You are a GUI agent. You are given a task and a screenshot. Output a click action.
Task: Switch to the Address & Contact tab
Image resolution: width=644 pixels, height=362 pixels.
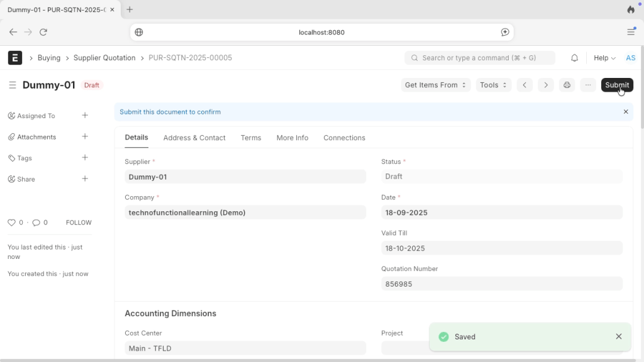(x=194, y=138)
